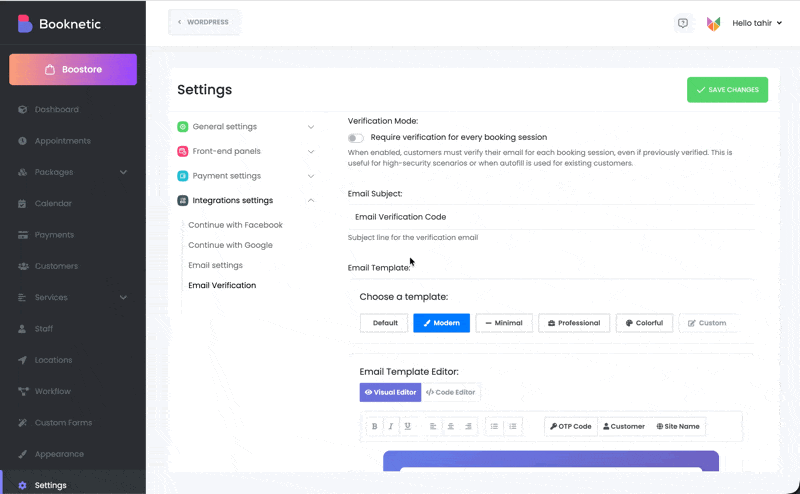Expand General settings section
Image resolution: width=800 pixels, height=494 pixels.
(245, 127)
